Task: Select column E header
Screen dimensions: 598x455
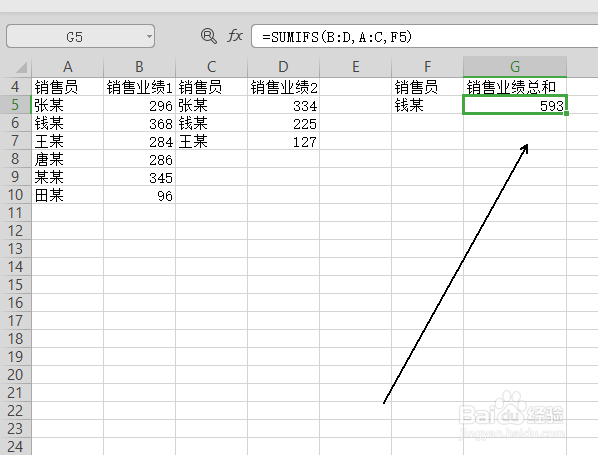Action: tap(355, 67)
